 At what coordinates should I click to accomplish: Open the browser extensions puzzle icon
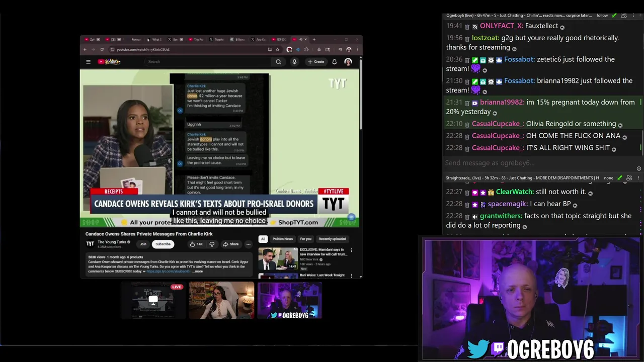click(x=306, y=49)
